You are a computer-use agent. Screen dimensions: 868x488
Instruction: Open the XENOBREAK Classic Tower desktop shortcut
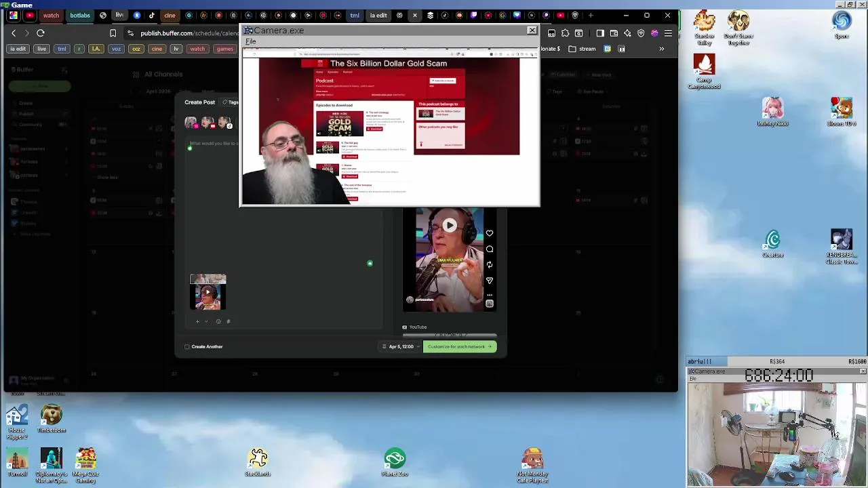pos(842,247)
